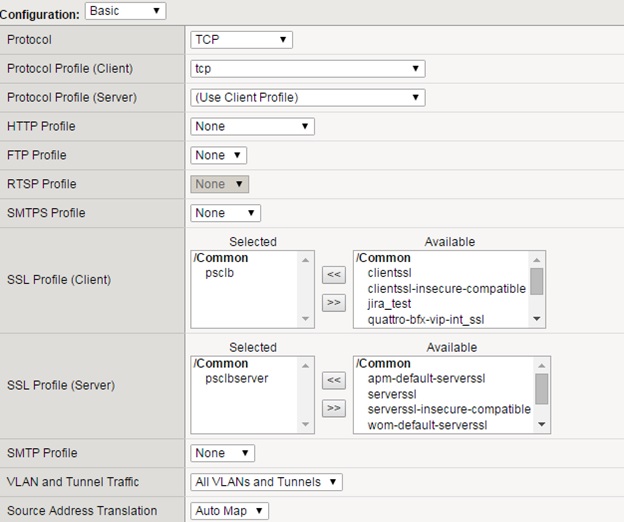Click the << button for SSL Profile (Server)
Screen dimensions: 624x522
click(x=334, y=379)
